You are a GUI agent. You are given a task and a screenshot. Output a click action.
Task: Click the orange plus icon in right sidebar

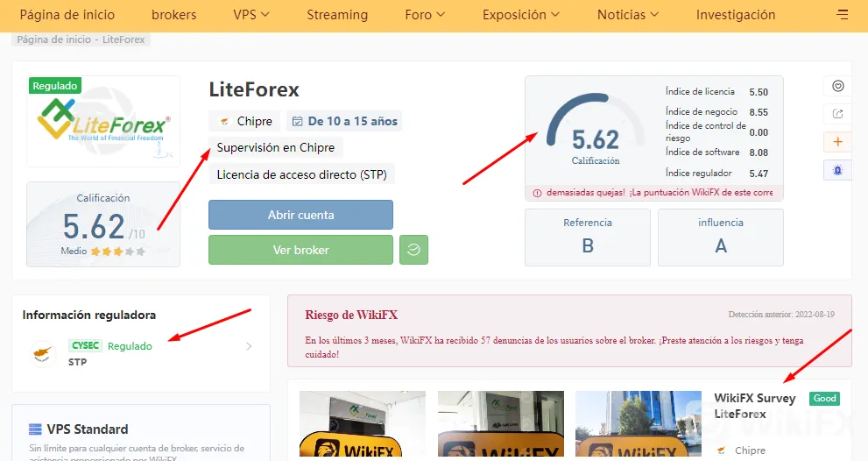838,142
